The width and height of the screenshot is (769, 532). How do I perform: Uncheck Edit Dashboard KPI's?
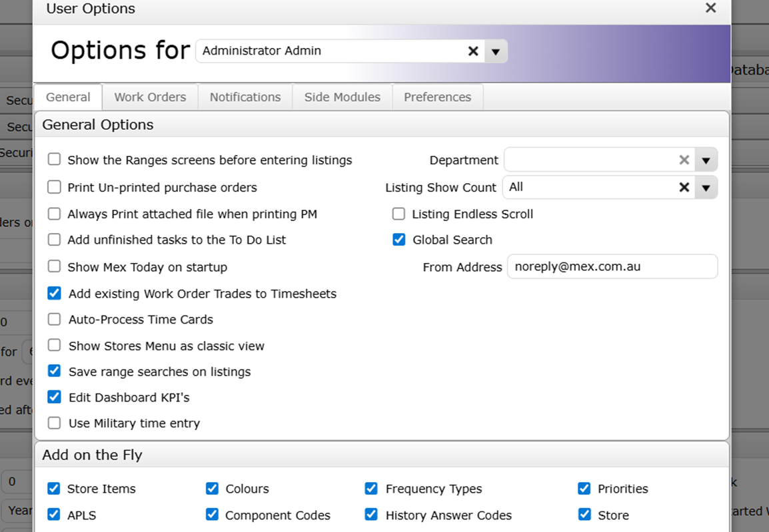pyautogui.click(x=55, y=398)
